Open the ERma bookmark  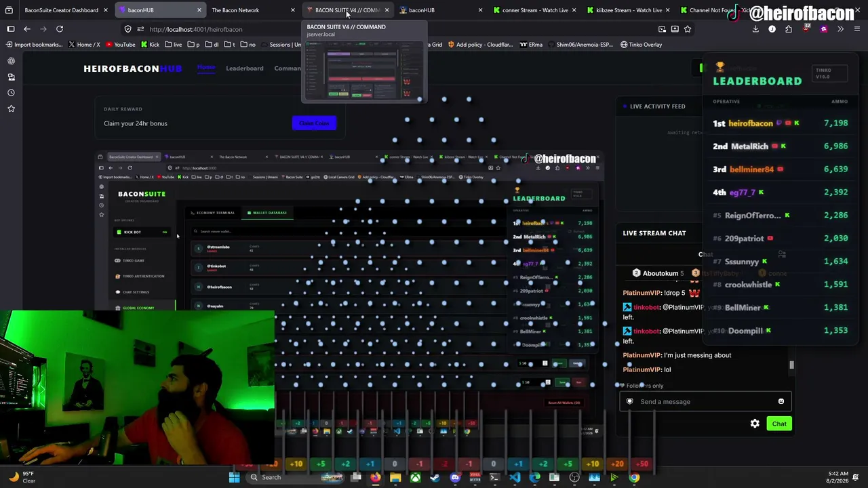[531, 45]
